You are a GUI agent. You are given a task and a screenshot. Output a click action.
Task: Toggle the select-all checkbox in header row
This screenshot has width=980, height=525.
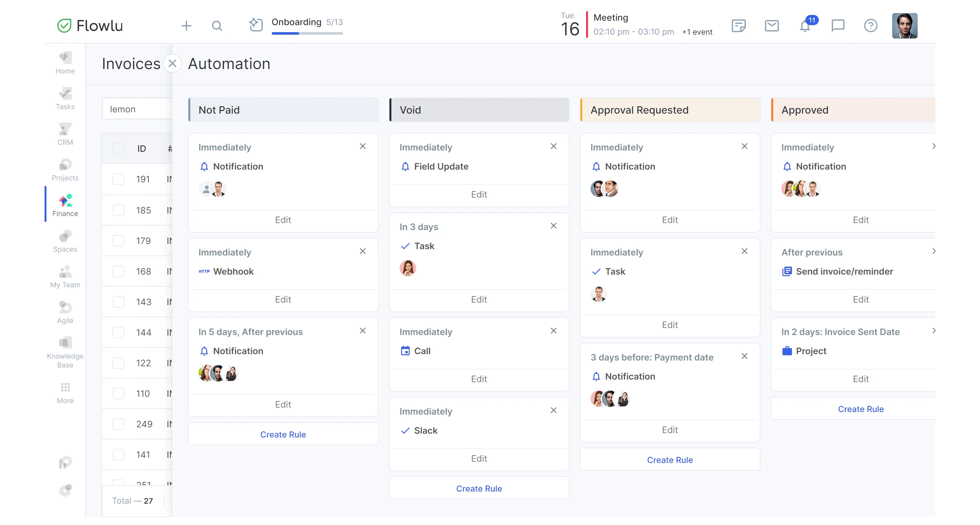point(118,148)
